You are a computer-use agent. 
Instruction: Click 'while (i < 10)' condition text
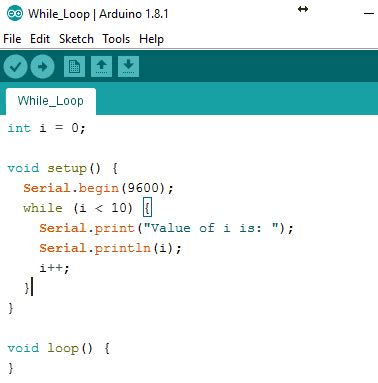pos(78,208)
